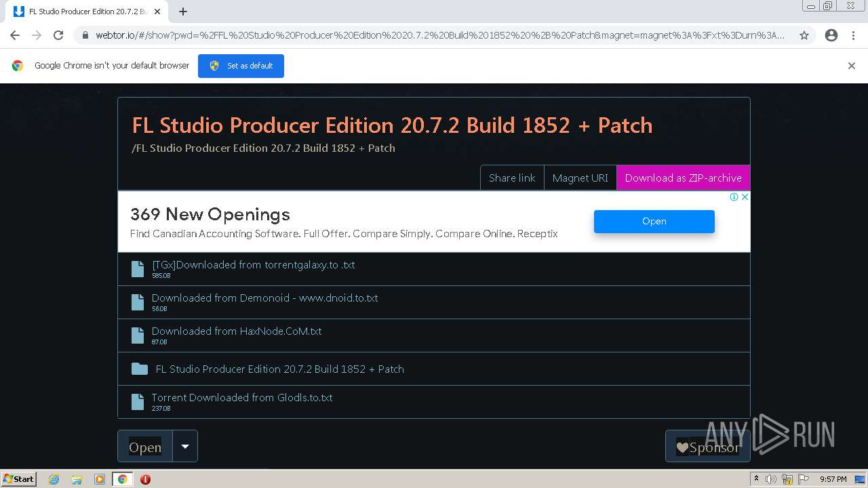Click the taskbar clock showing 9:57 PM
This screenshot has height=488, width=868.
833,479
